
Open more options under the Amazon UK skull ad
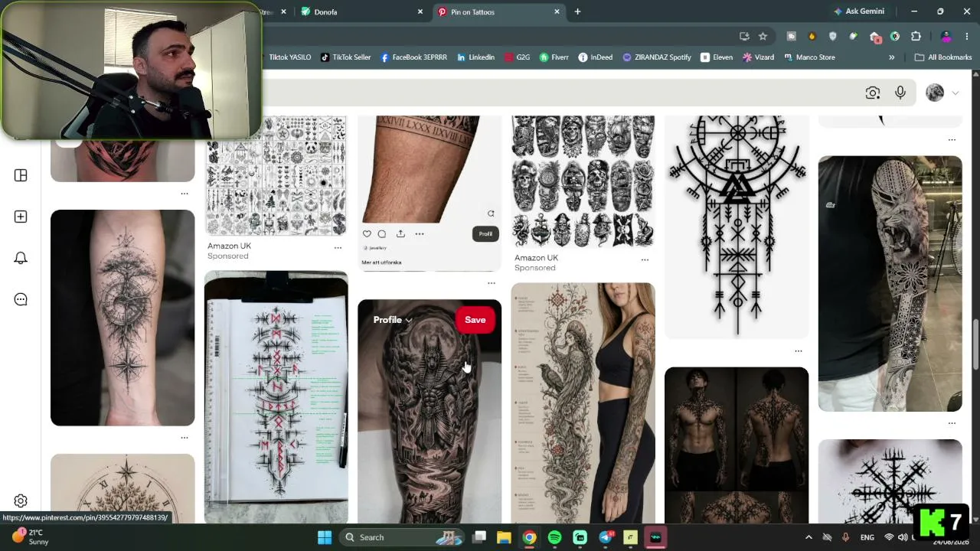pyautogui.click(x=645, y=260)
